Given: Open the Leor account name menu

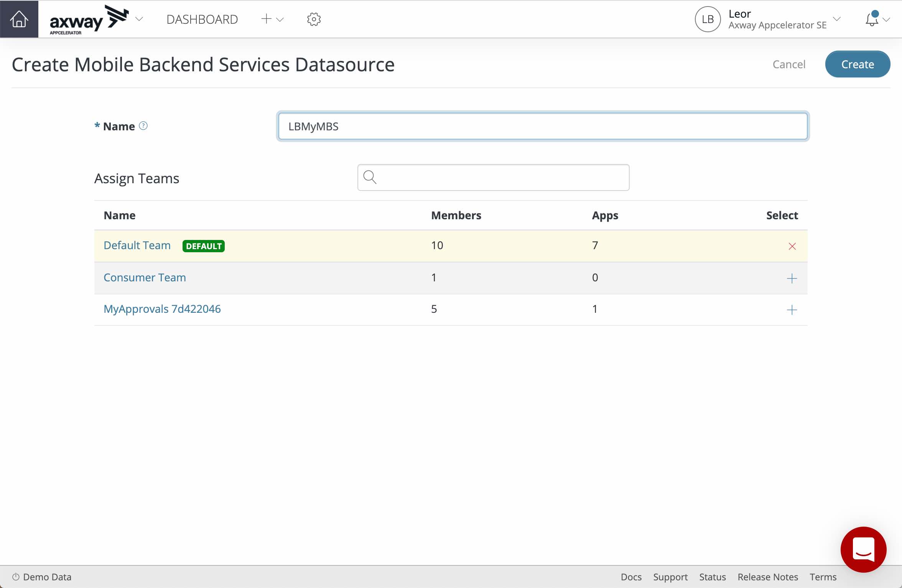Looking at the screenshot, I should tap(739, 14).
